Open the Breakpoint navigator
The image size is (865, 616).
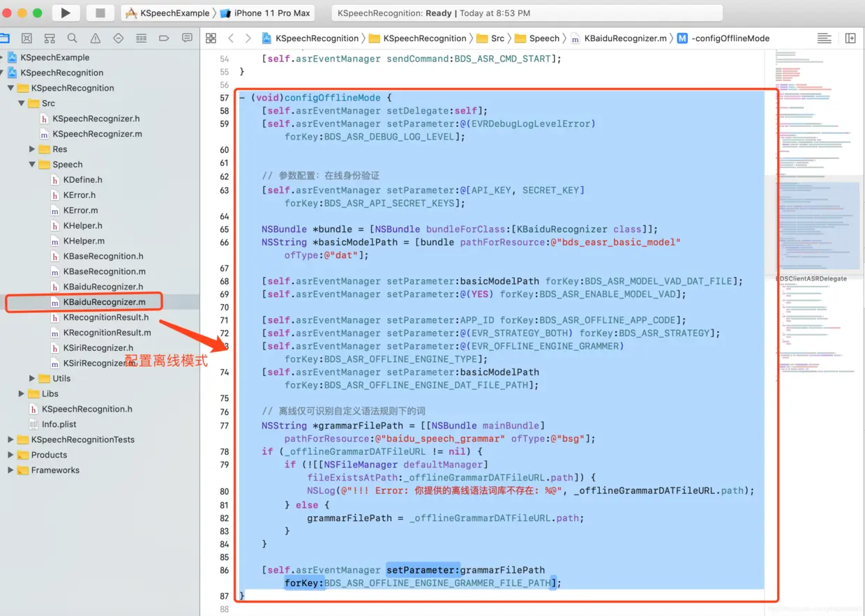coord(165,38)
